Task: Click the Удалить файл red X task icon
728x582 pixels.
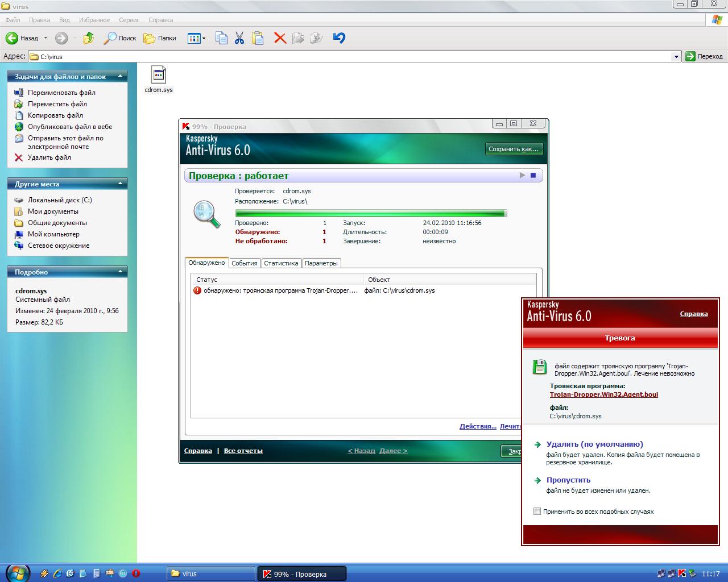Action: [19, 157]
